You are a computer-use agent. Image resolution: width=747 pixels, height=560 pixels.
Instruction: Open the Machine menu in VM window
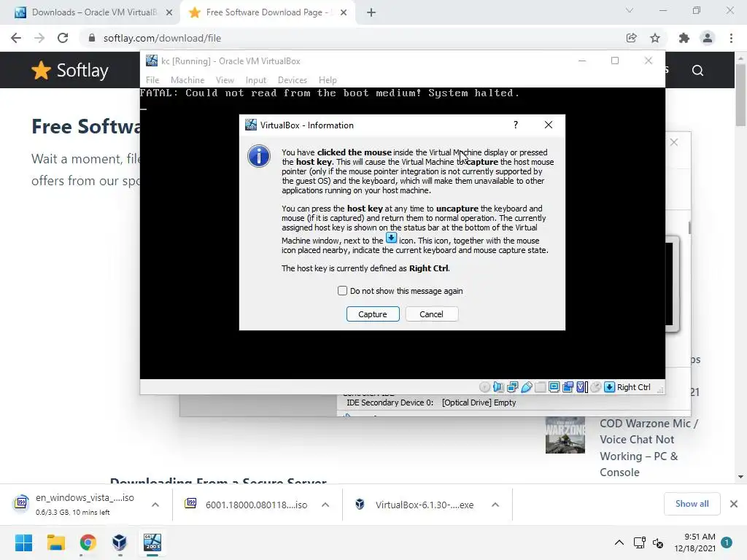coord(187,80)
